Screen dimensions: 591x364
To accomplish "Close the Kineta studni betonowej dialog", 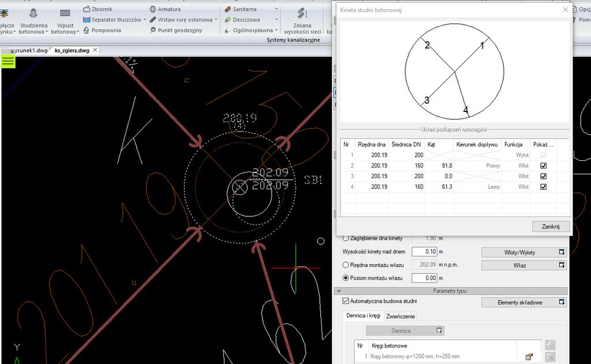I will tap(565, 10).
